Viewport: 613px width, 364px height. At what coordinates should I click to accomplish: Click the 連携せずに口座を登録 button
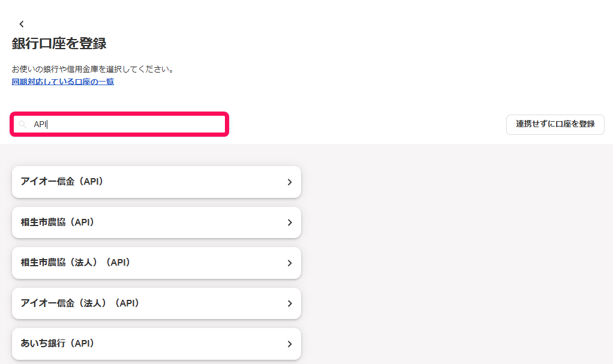pos(555,124)
